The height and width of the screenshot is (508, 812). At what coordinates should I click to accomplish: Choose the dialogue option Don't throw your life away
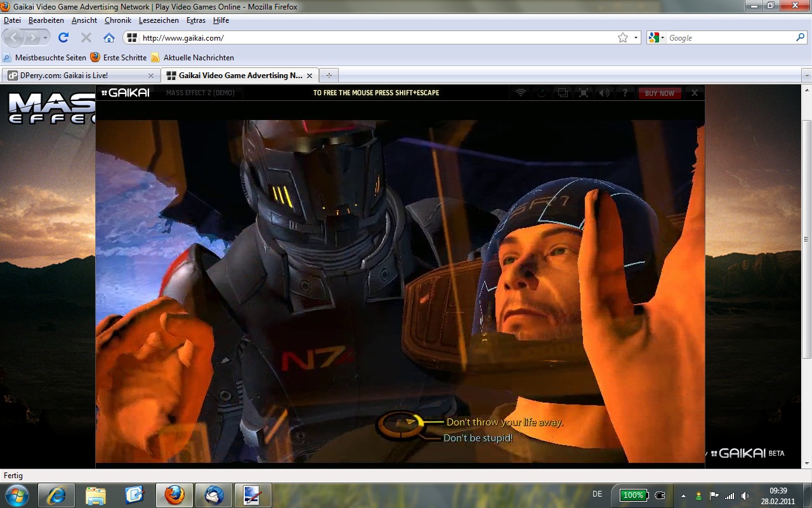coord(504,422)
